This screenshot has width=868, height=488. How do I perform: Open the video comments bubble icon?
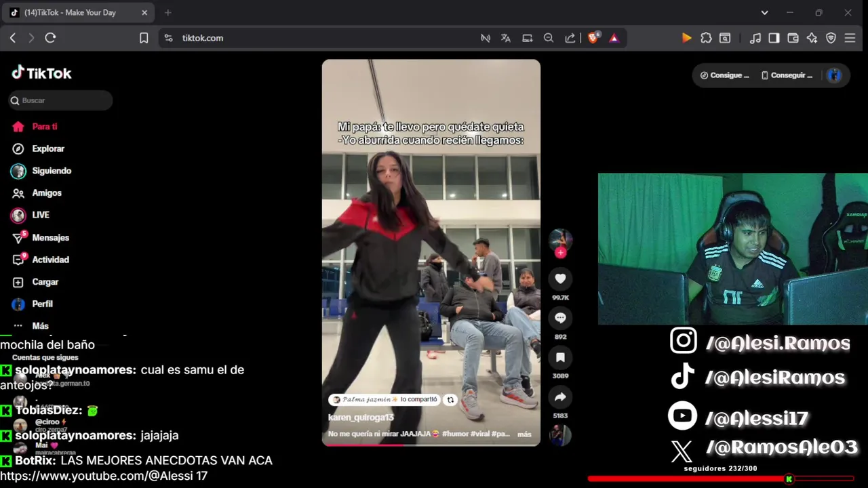tap(560, 318)
